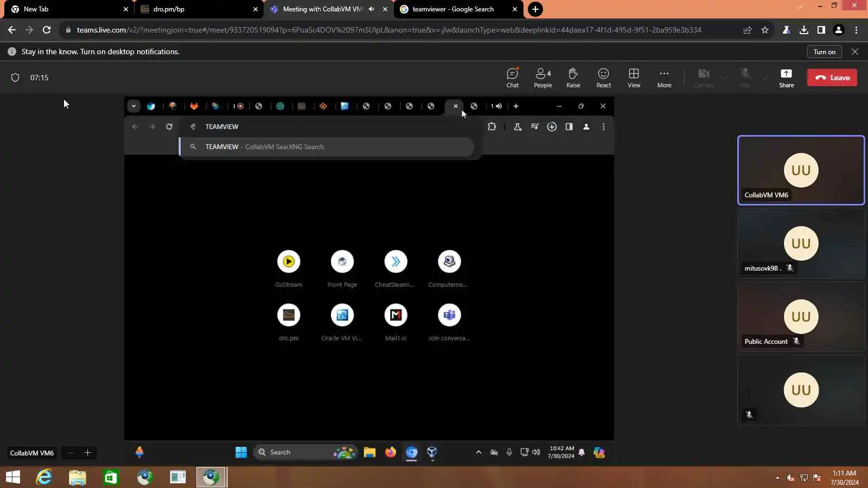This screenshot has width=868, height=488.
Task: Switch to the New Tab browser tab
Action: click(x=68, y=9)
